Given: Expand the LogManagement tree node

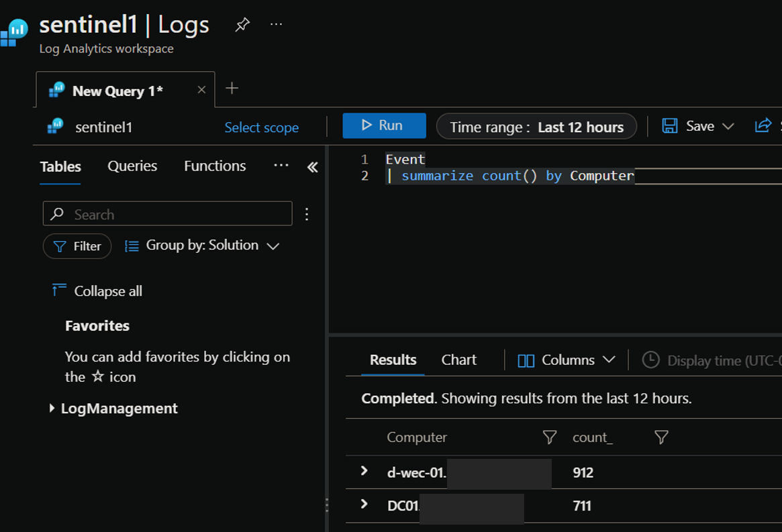Looking at the screenshot, I should [x=52, y=409].
